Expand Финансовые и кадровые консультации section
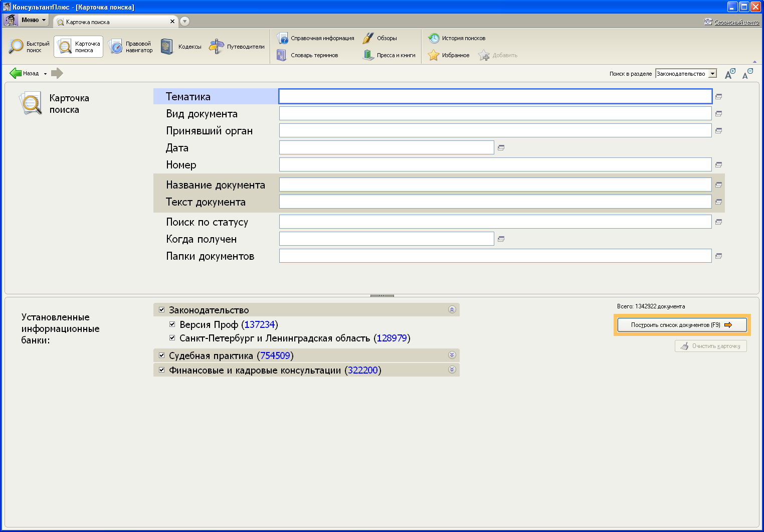This screenshot has width=764, height=532. coord(452,370)
